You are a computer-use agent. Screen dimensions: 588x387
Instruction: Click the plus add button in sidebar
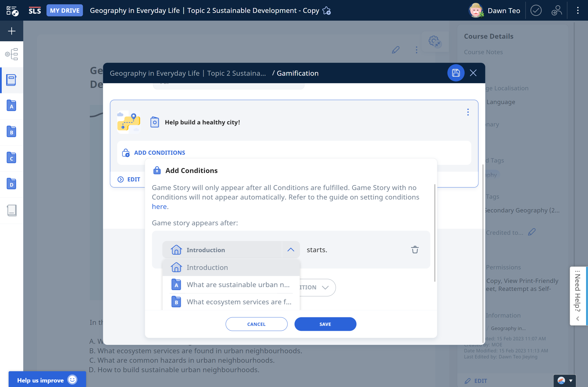click(12, 31)
